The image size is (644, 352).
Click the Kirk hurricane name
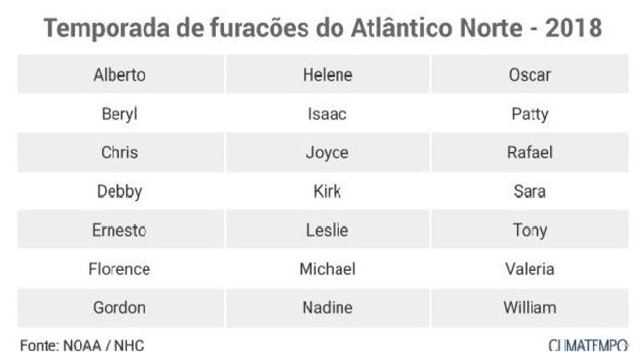click(x=327, y=191)
